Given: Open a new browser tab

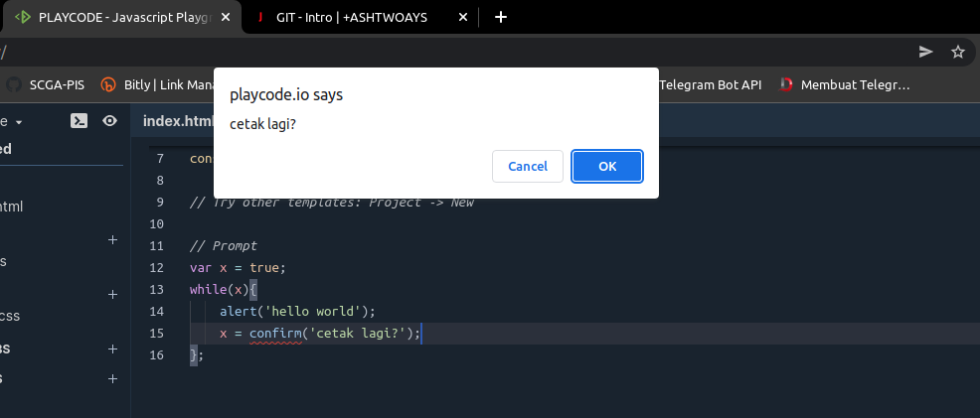Looking at the screenshot, I should pyautogui.click(x=501, y=18).
